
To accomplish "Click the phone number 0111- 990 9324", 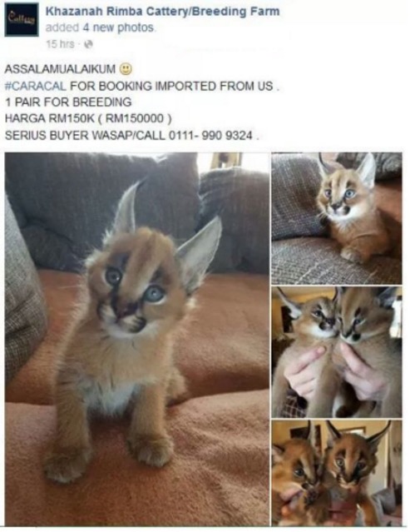I will click(x=210, y=136).
